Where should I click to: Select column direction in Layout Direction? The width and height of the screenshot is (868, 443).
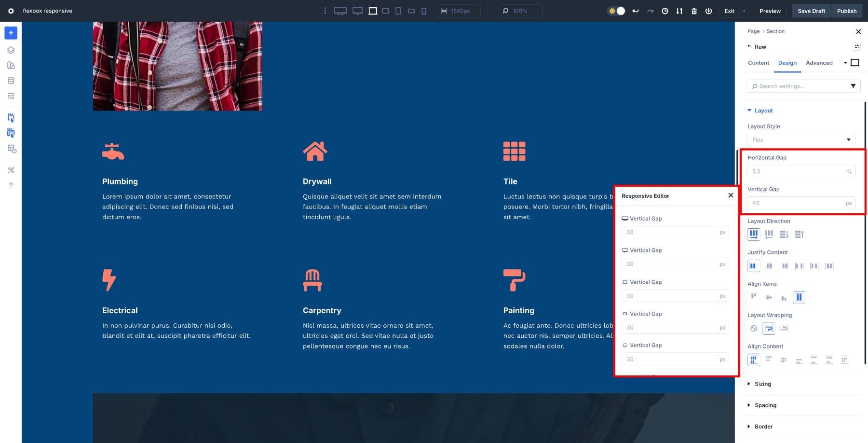784,235
